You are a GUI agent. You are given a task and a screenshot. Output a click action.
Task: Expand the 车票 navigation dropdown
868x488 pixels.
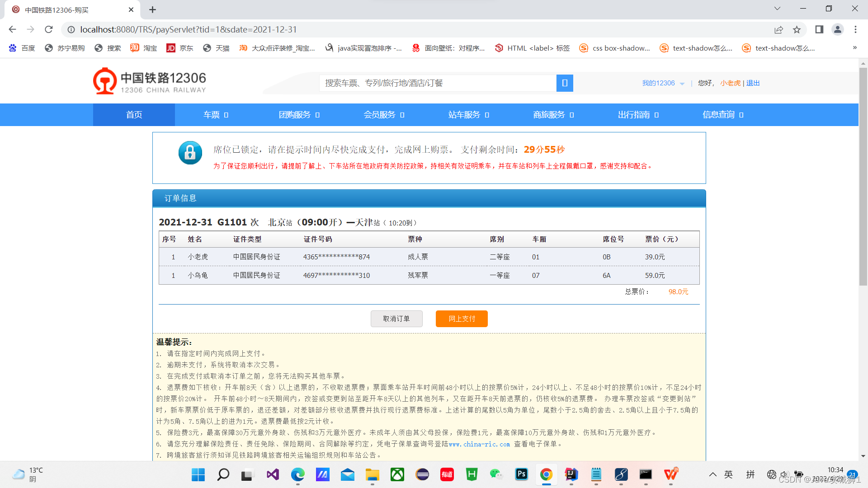click(216, 115)
